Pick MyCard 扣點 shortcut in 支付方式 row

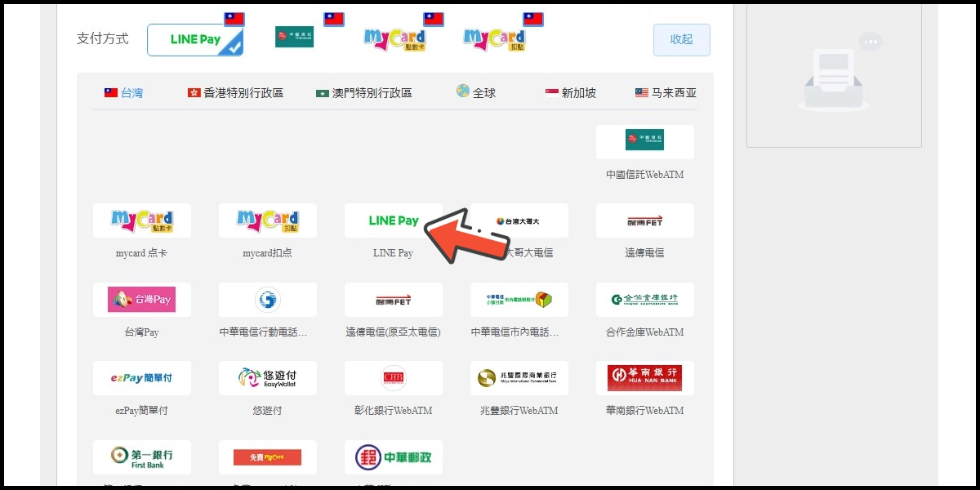(x=494, y=38)
